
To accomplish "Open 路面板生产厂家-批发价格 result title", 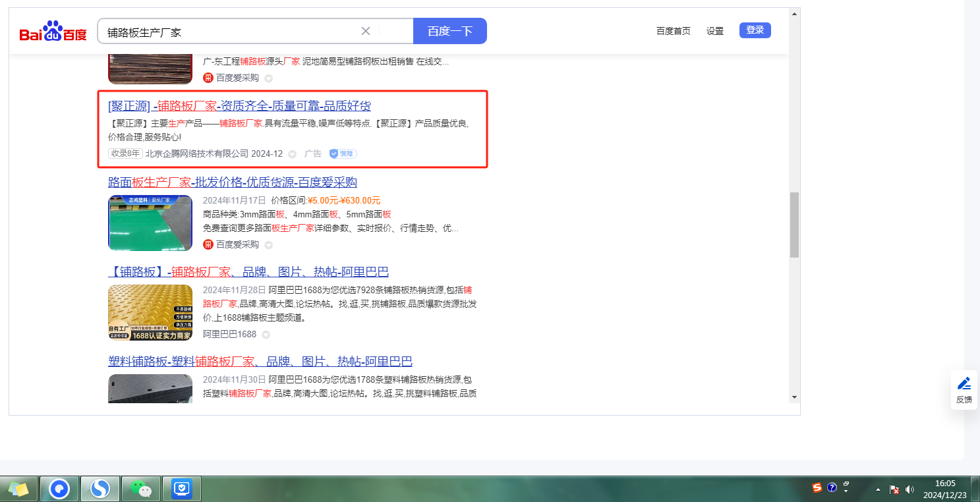I will 233,182.
